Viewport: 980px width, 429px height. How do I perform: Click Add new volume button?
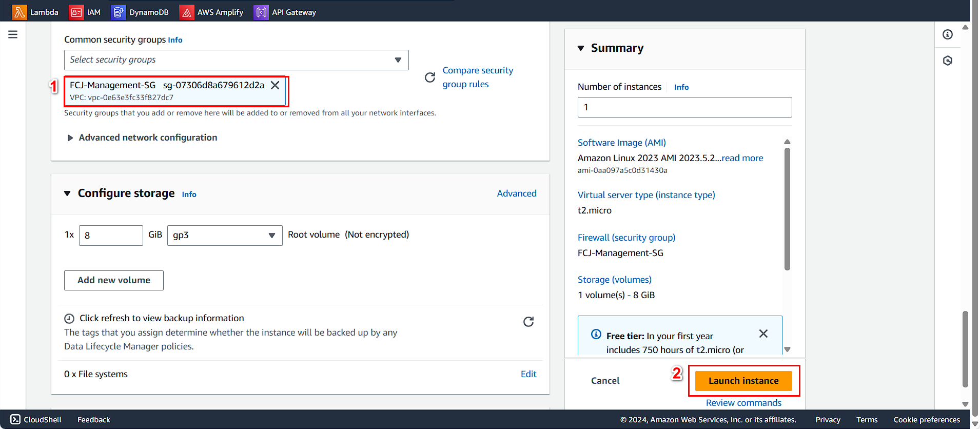click(114, 280)
